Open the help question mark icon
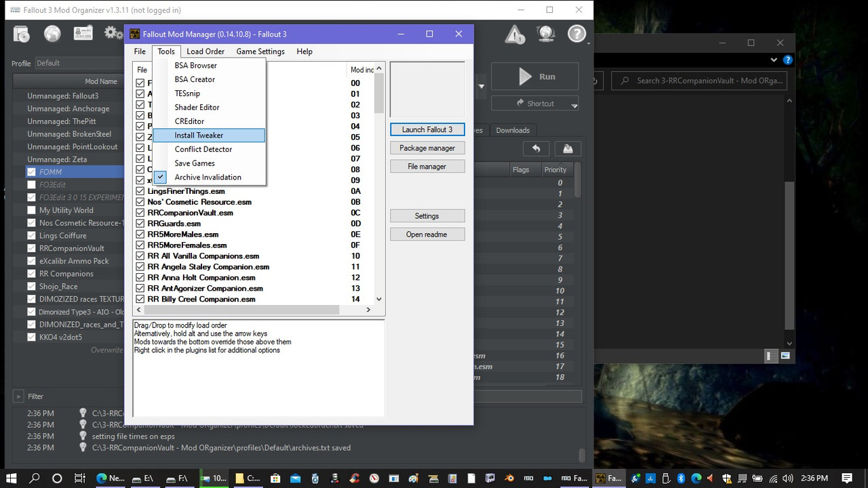This screenshot has width=868, height=488. pyautogui.click(x=576, y=34)
